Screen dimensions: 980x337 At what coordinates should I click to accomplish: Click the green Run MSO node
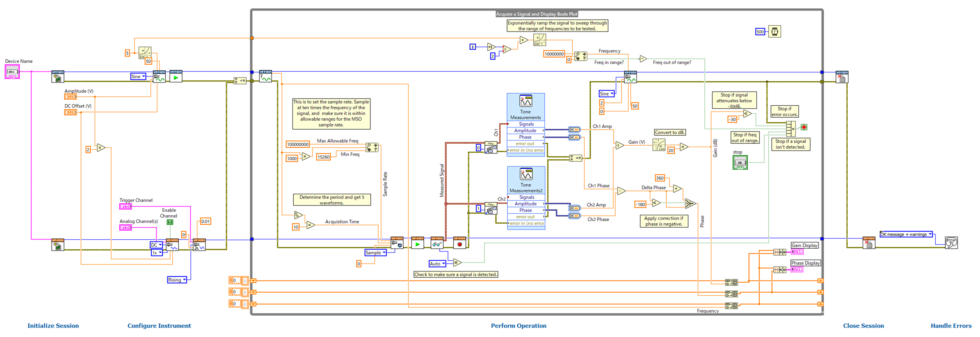tap(417, 244)
